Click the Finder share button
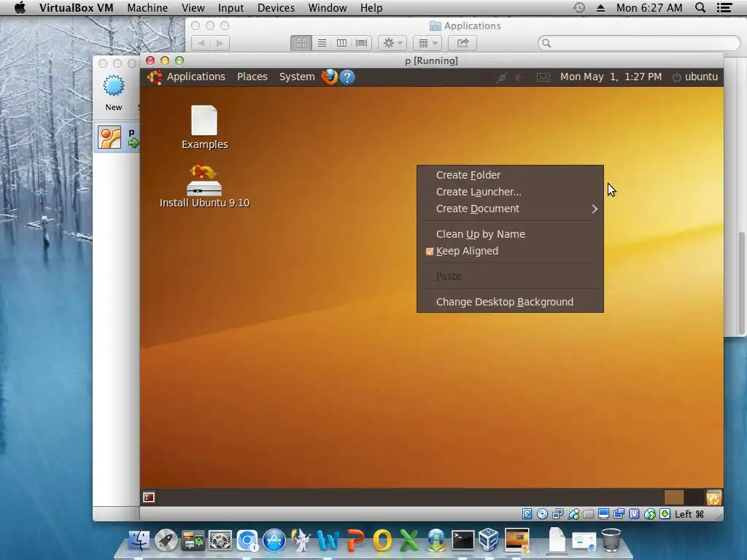 [x=462, y=43]
